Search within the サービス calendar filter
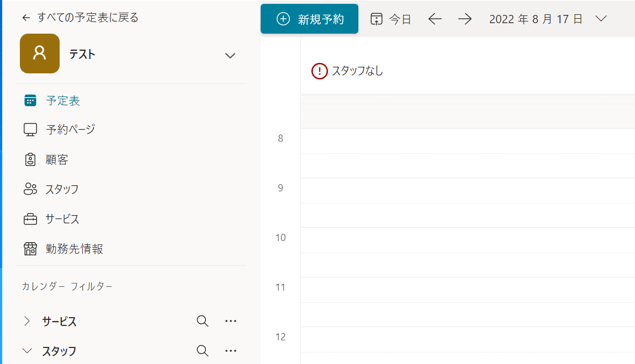Viewport: 635px width, 364px height. [203, 321]
